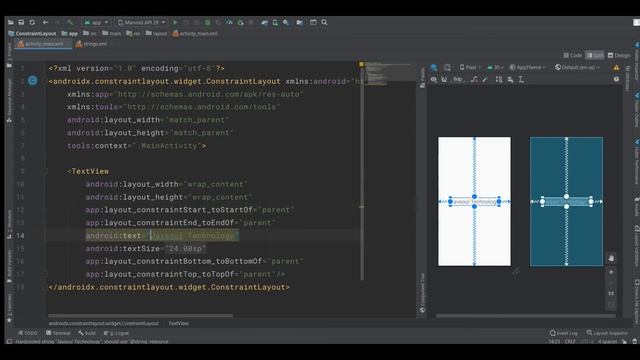Viewport: 640px width, 360px height.
Task: Select ConstraintLayout breadcrumb in navigation bar
Action: coord(32,33)
